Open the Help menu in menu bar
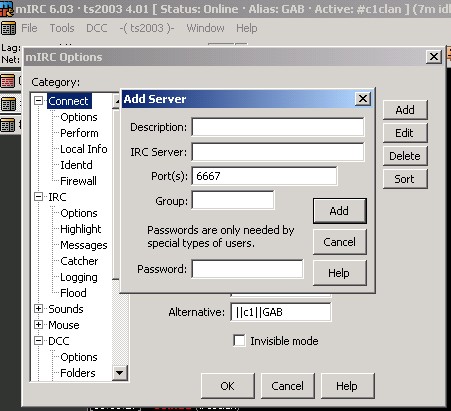Image resolution: width=451 pixels, height=411 pixels. (247, 28)
